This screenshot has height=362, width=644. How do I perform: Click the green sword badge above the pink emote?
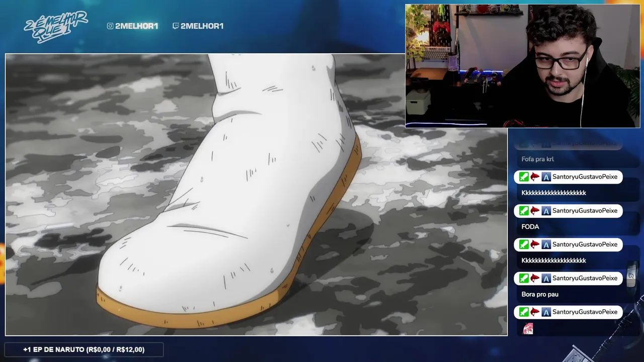524,312
